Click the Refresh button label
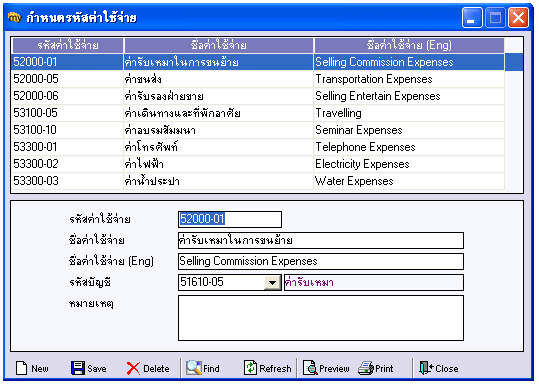 coord(275,369)
